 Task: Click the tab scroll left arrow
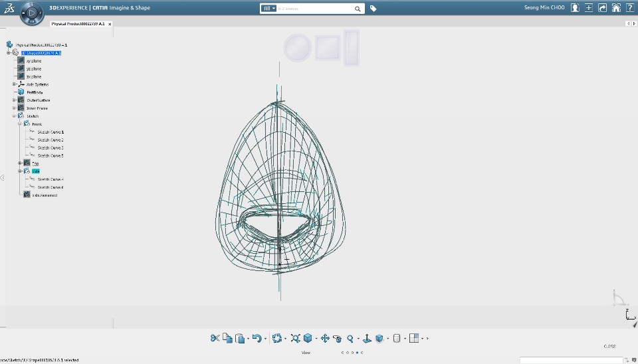[628, 24]
